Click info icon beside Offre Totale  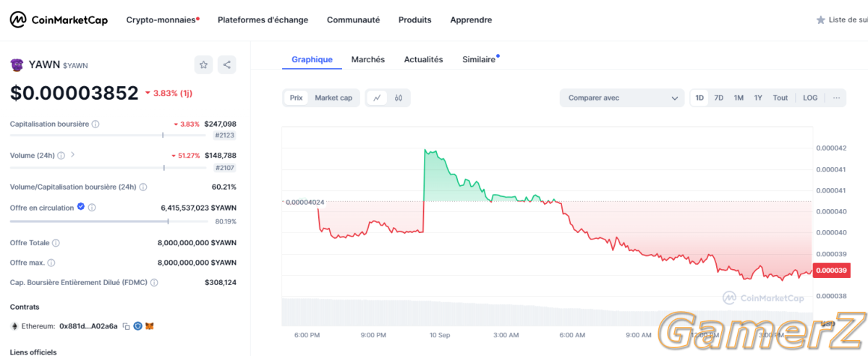coord(56,244)
